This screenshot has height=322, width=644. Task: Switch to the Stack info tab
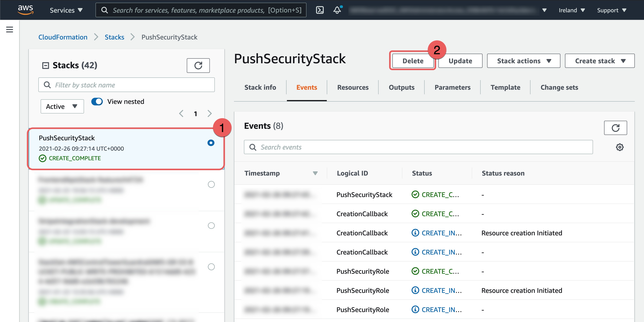tap(260, 87)
